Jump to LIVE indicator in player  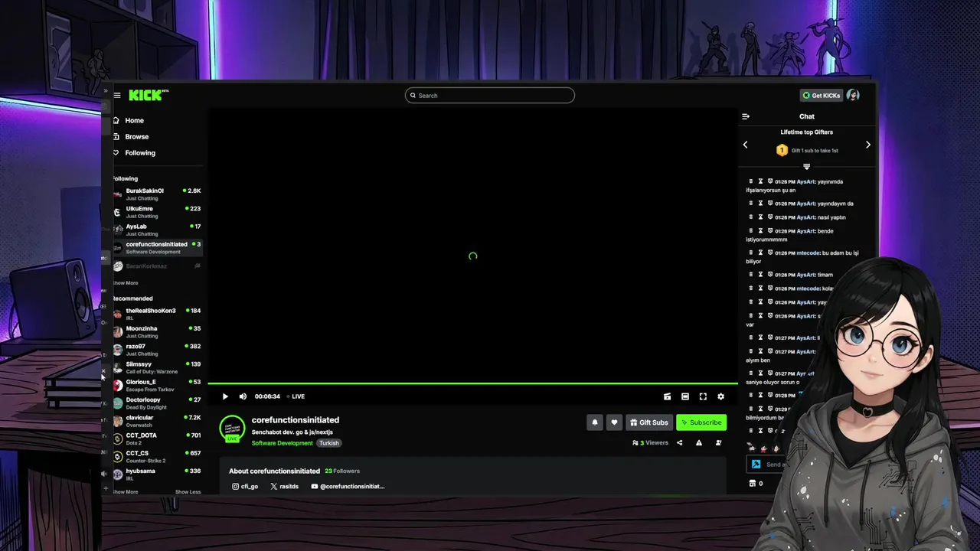click(296, 396)
